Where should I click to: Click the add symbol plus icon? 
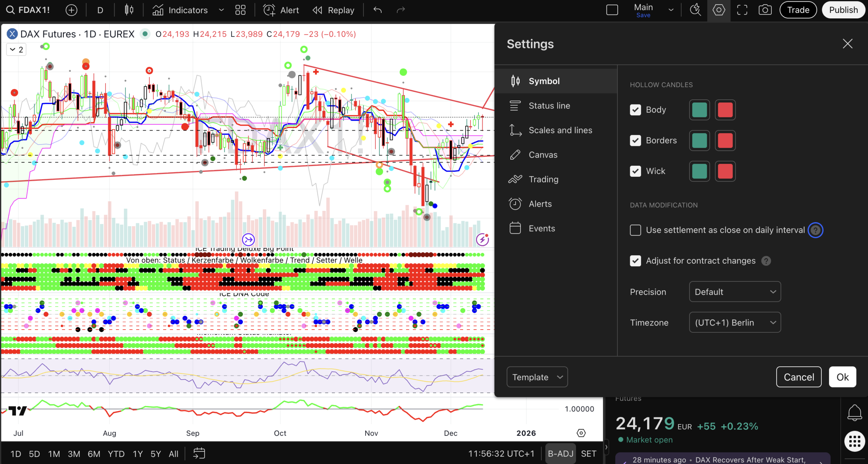(x=72, y=10)
